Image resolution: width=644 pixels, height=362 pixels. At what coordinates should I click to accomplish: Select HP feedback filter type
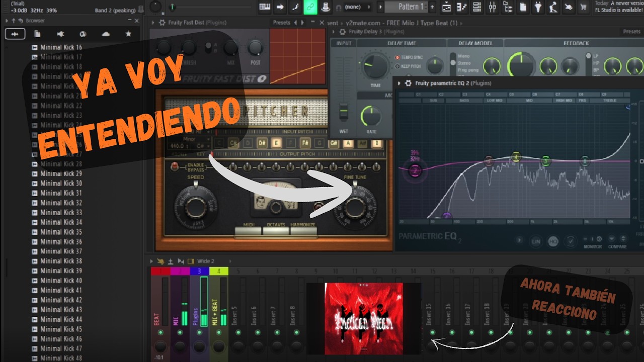point(596,63)
